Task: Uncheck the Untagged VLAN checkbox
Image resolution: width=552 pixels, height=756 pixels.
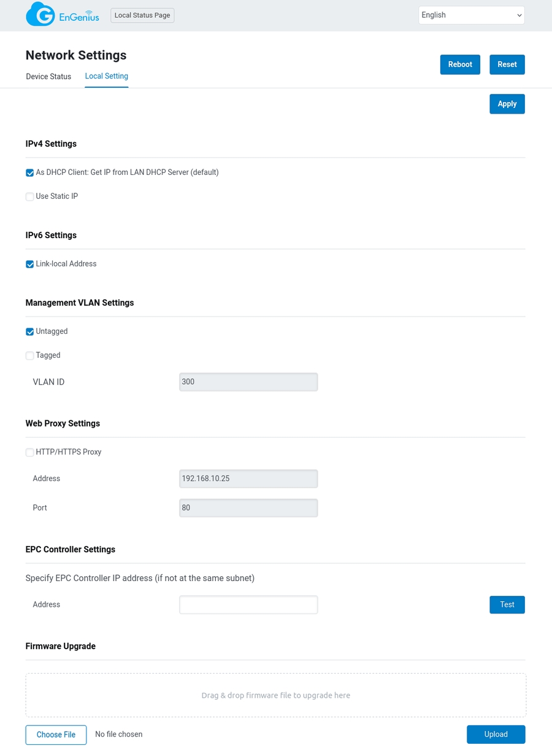Action: [x=30, y=332]
